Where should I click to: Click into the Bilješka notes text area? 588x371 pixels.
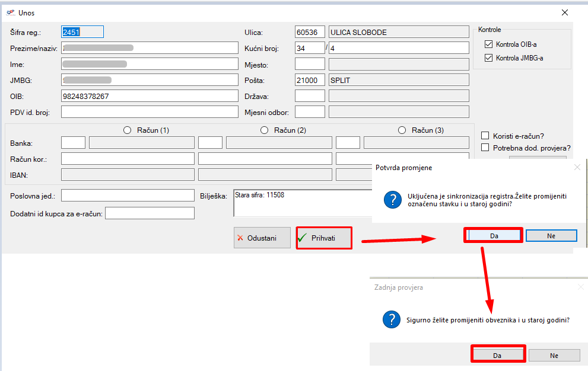[303, 203]
